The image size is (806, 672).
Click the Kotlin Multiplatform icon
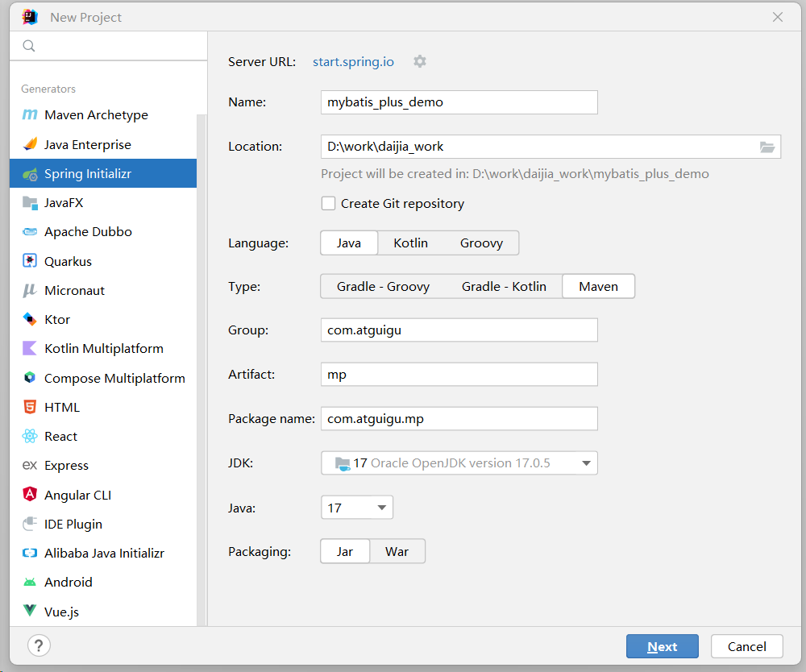click(x=30, y=348)
